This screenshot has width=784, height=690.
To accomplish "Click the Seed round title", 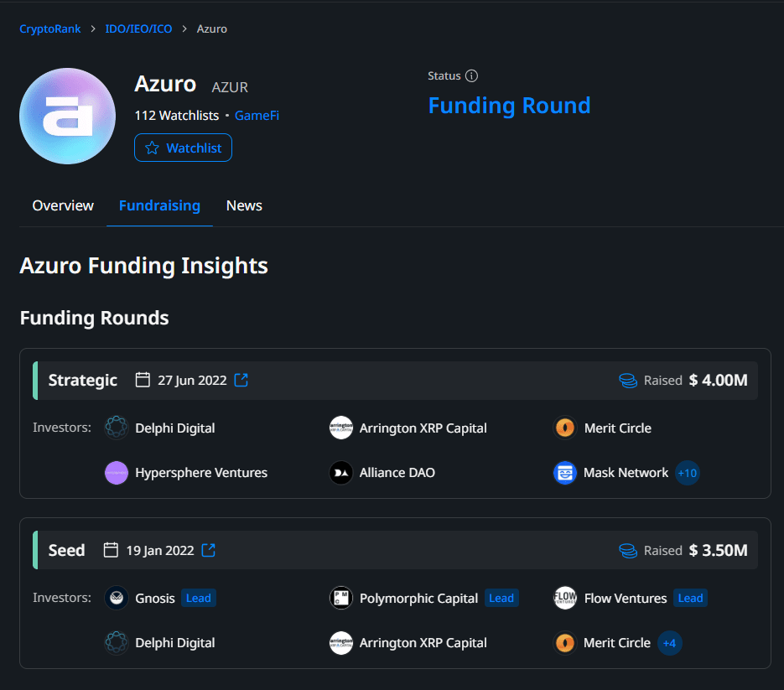I will tap(66, 550).
